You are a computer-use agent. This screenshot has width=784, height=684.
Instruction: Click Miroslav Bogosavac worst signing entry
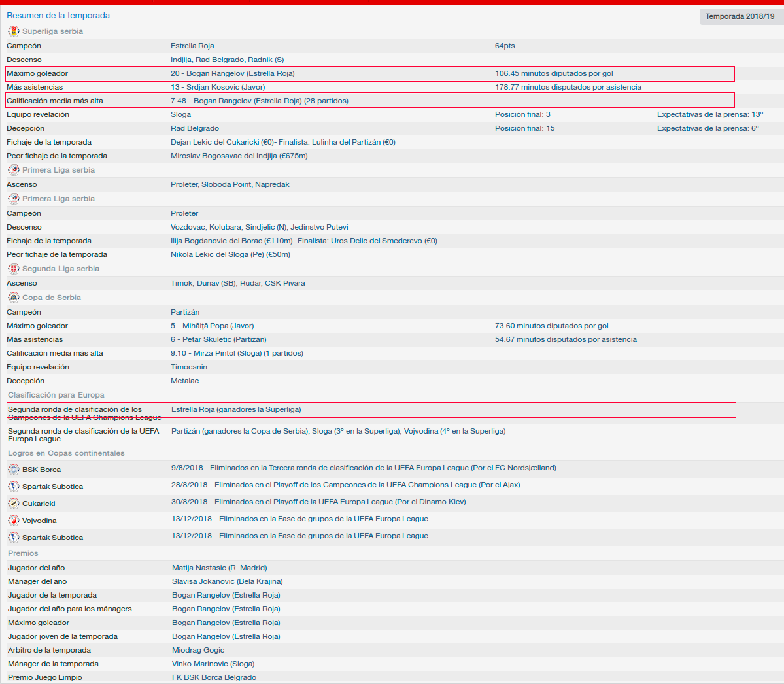[x=239, y=156]
